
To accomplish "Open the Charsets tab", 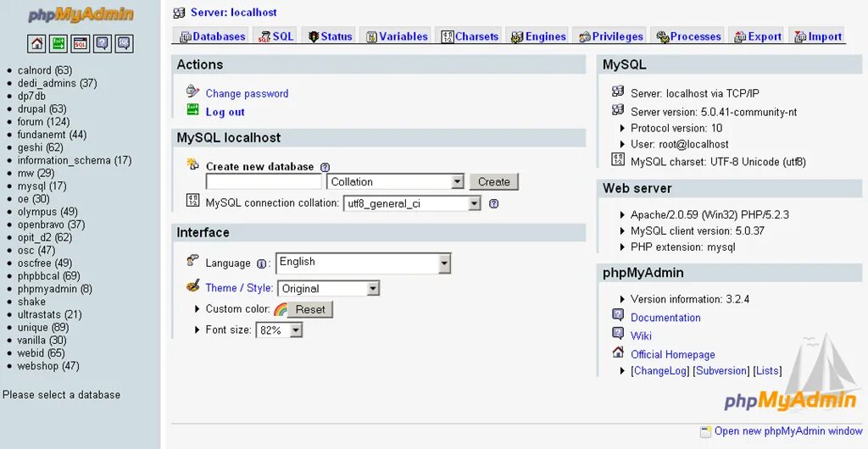I will 469,36.
